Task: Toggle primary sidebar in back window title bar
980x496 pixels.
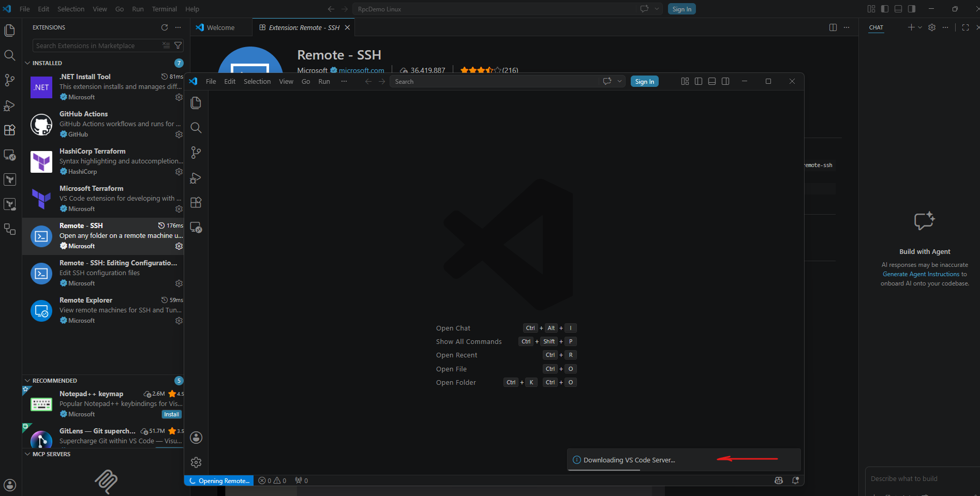Action: 885,9
